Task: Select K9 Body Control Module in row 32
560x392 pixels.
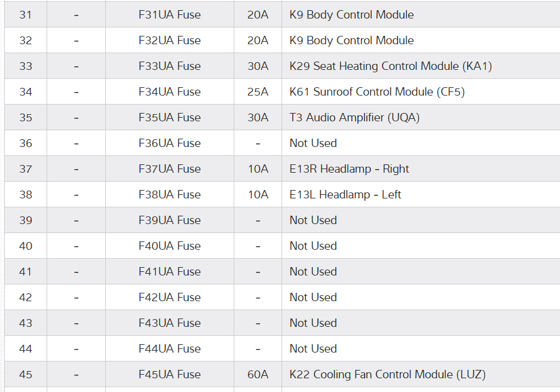Action: click(x=351, y=41)
